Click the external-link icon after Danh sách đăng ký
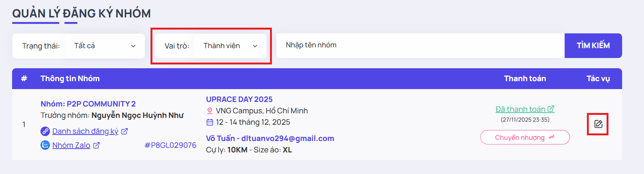Image resolution: width=644 pixels, height=174 pixels. pos(124,131)
